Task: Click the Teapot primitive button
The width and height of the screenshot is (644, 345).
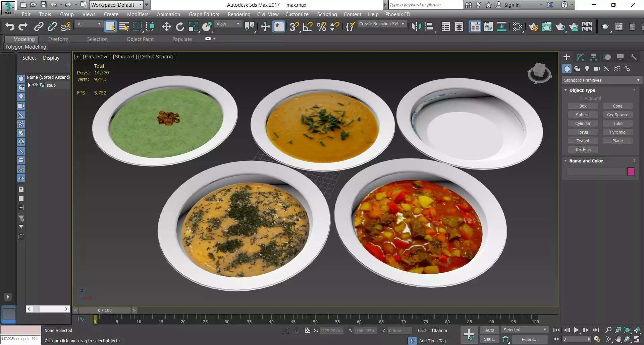Action: click(x=583, y=141)
